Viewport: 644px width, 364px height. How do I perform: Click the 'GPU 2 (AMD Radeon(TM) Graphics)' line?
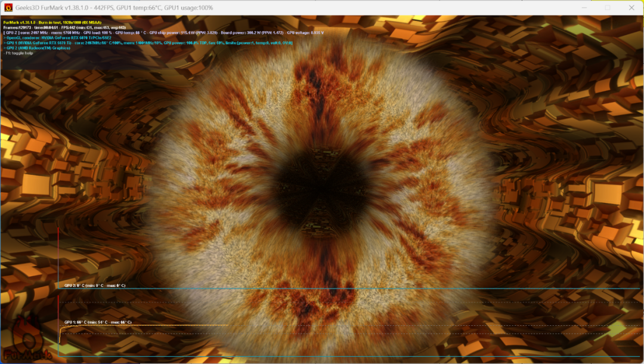36,48
